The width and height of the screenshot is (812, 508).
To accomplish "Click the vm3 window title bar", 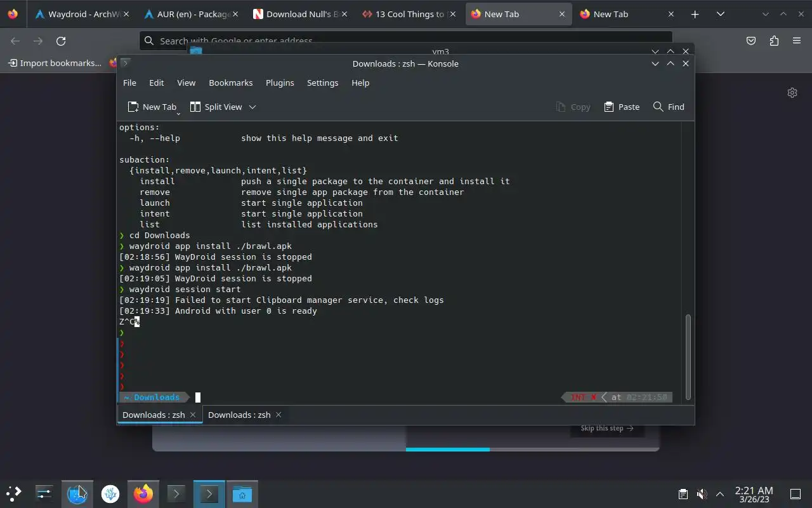I will pos(440,51).
